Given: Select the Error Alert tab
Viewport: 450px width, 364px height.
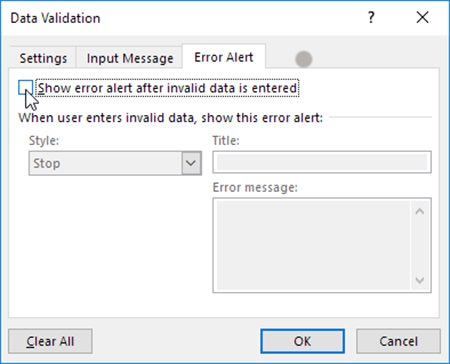Looking at the screenshot, I should click(x=224, y=57).
